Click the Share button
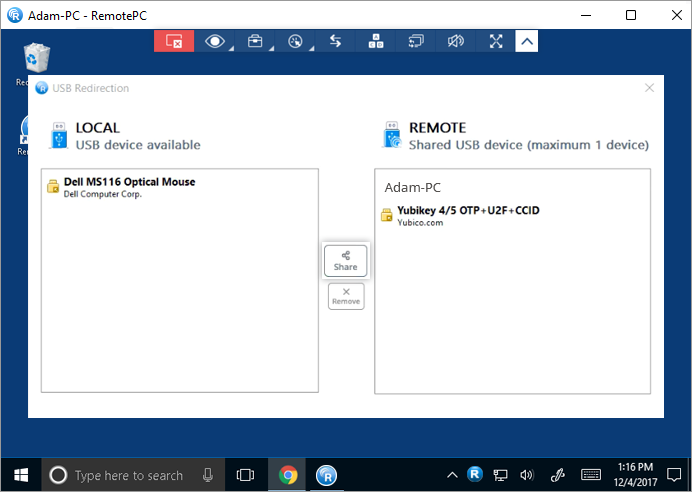692x492 pixels. pyautogui.click(x=345, y=261)
